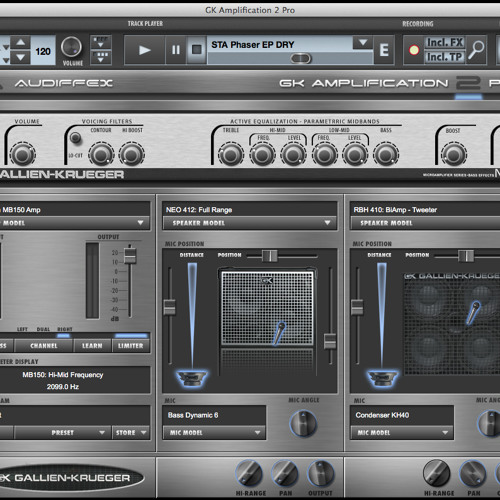Click the Bass knob

pyautogui.click(x=386, y=155)
